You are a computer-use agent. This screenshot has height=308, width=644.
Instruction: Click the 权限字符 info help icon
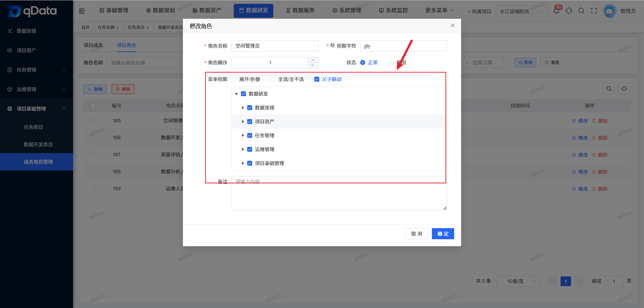(332, 45)
